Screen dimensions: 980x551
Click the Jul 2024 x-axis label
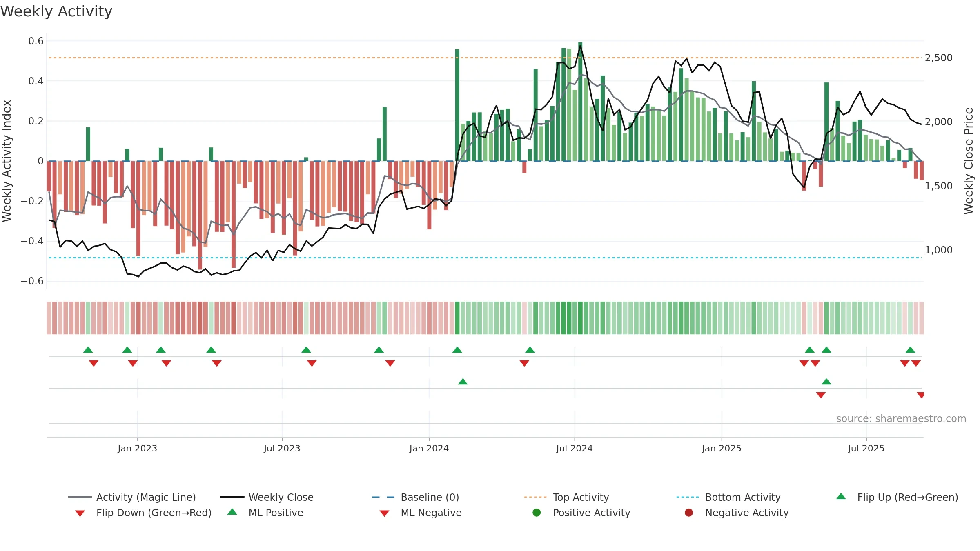tap(575, 449)
